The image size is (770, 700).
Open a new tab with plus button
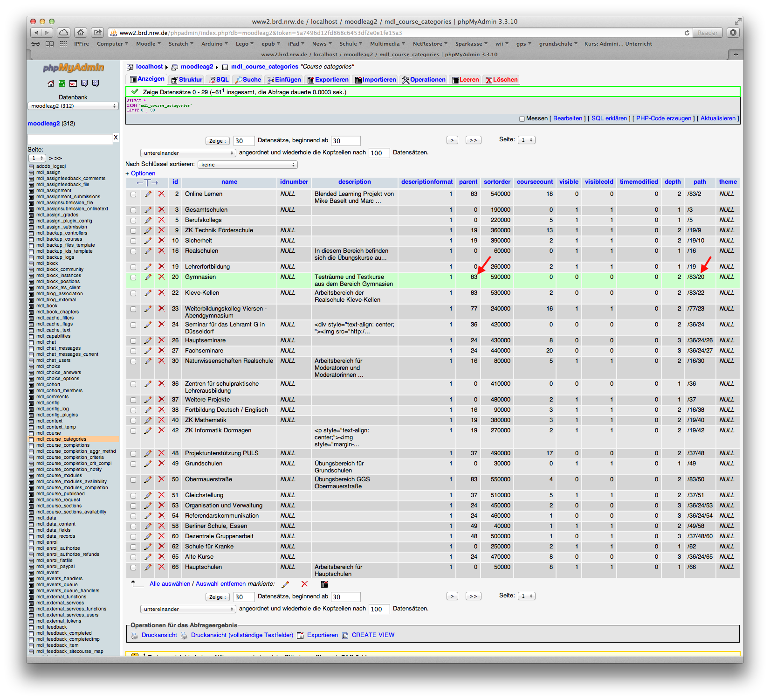(736, 55)
